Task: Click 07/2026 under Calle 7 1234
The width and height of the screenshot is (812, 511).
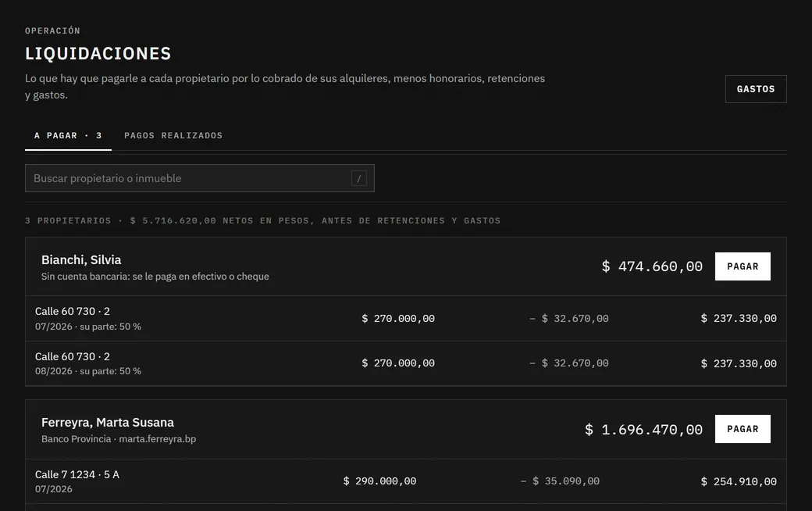Action: [x=54, y=488]
